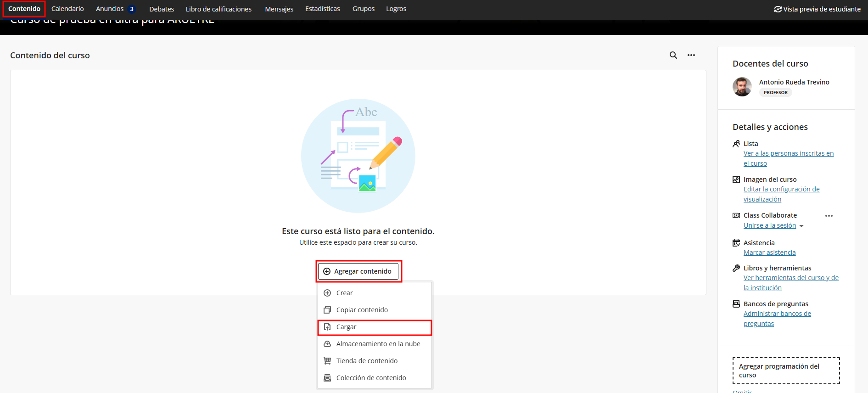Click the Vista previa de estudiante icon
This screenshot has height=393, width=868.
778,9
